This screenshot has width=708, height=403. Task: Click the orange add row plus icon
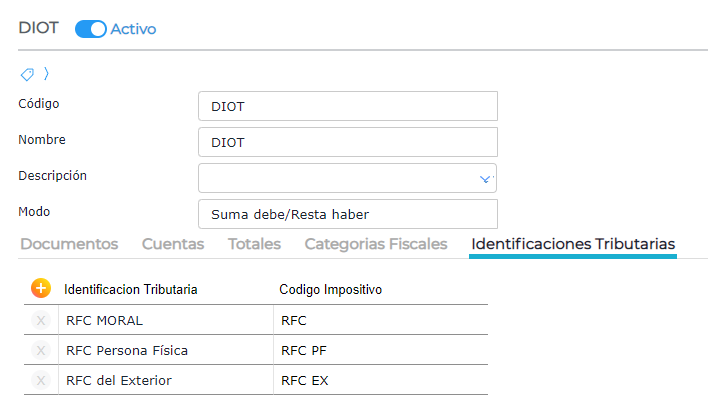coord(40,288)
